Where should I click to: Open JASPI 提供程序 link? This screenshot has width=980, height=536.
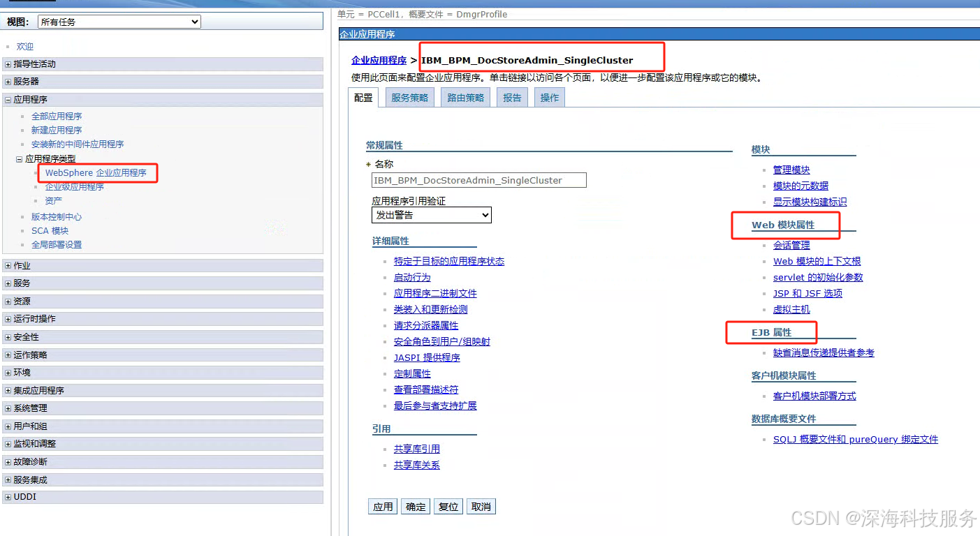pos(427,358)
